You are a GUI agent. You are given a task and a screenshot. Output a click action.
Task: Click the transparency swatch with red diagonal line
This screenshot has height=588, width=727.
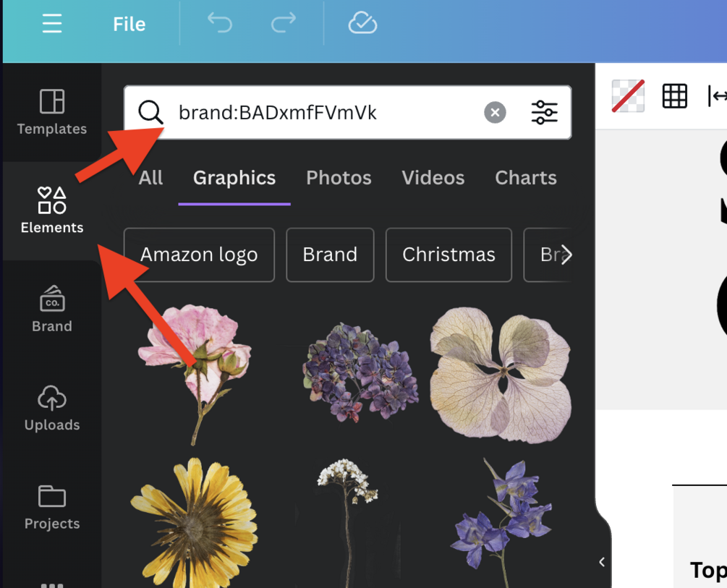coord(628,95)
